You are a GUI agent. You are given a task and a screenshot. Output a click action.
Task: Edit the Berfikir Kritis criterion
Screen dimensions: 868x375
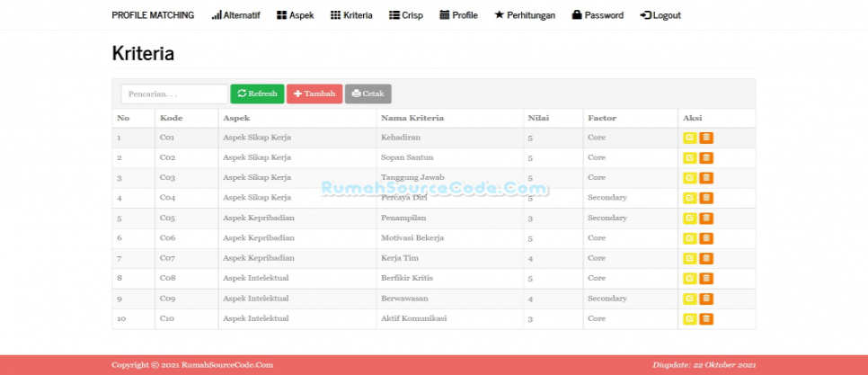(690, 278)
